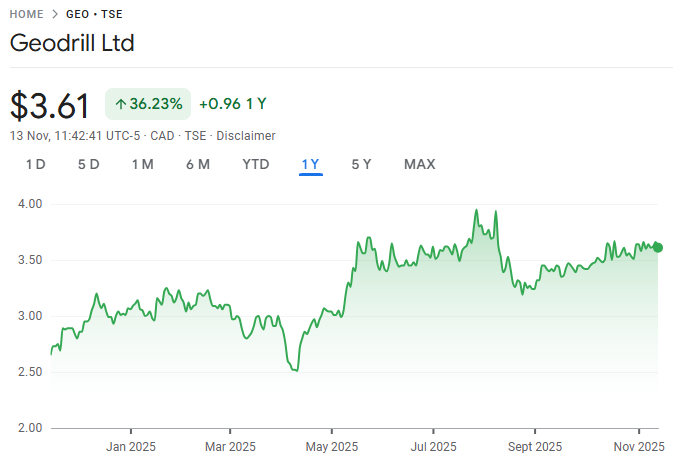
Task: Click the May 2025 axis label
Action: click(x=332, y=447)
